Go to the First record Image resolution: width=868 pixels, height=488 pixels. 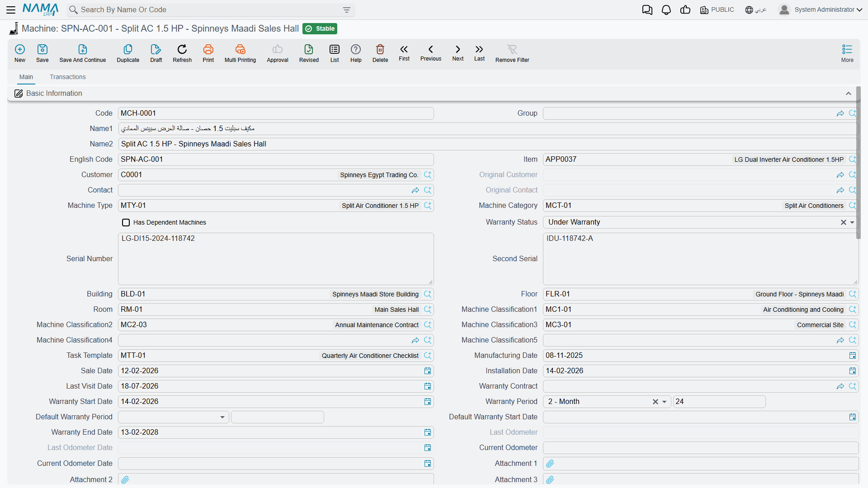pyautogui.click(x=404, y=53)
